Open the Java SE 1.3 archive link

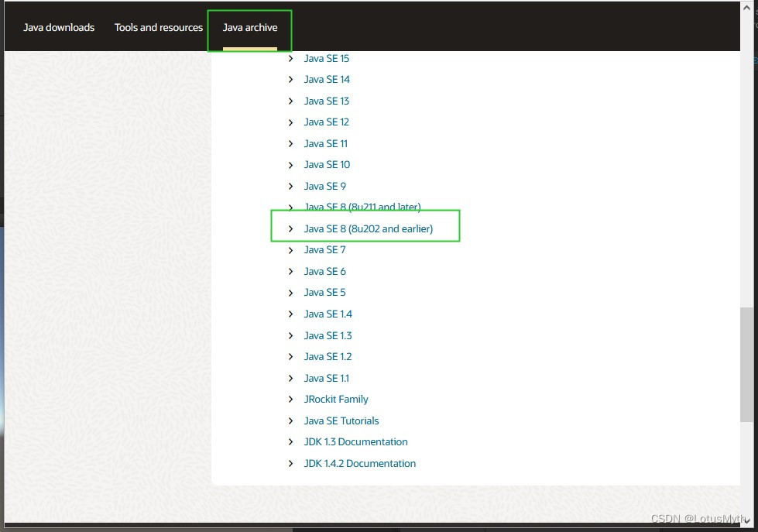328,335
